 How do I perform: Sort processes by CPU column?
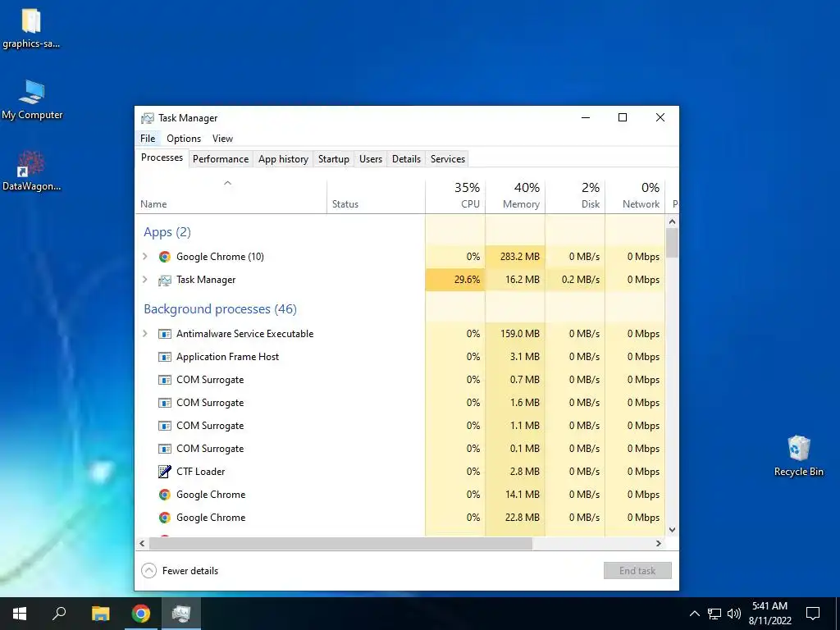pyautogui.click(x=455, y=197)
